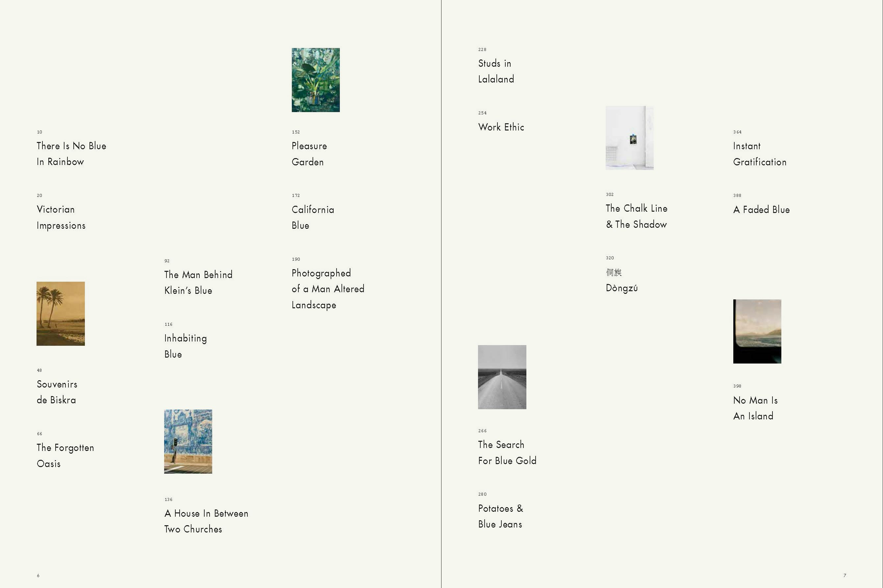883x588 pixels.
Task: Open 'There Is No Blue In Rainbow' chapter
Action: [x=71, y=154]
